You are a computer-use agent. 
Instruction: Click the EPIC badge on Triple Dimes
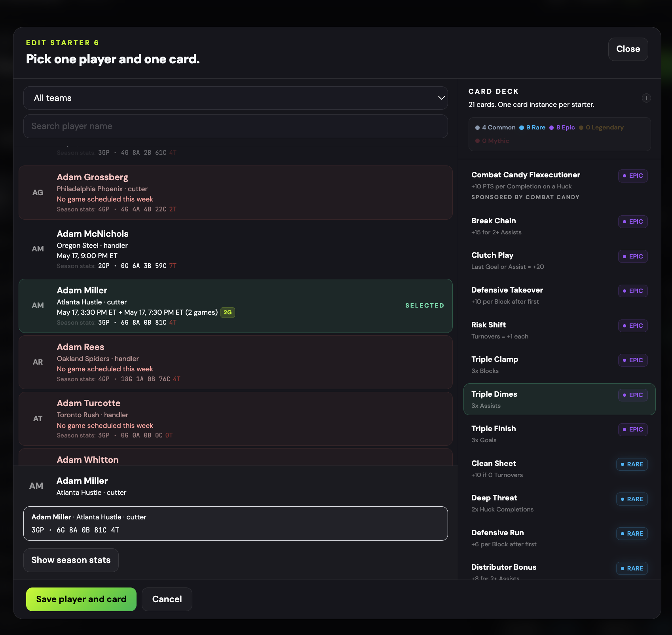(x=633, y=395)
